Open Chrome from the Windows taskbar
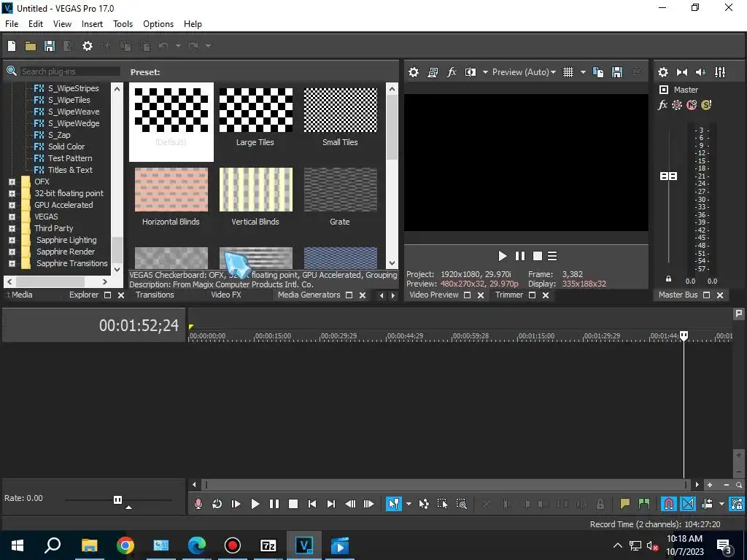This screenshot has height=560, width=747. click(x=125, y=545)
